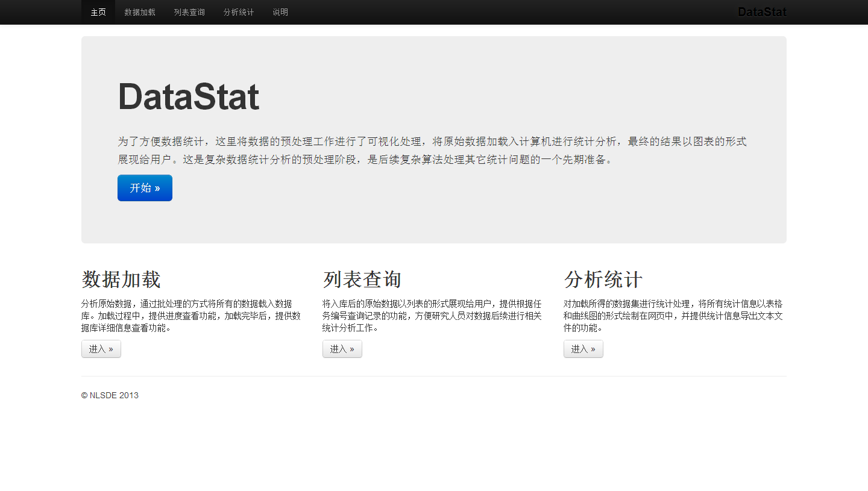Click the description starting 对加载所得的数据集
Viewport: 868px width, 491px height.
[673, 316]
